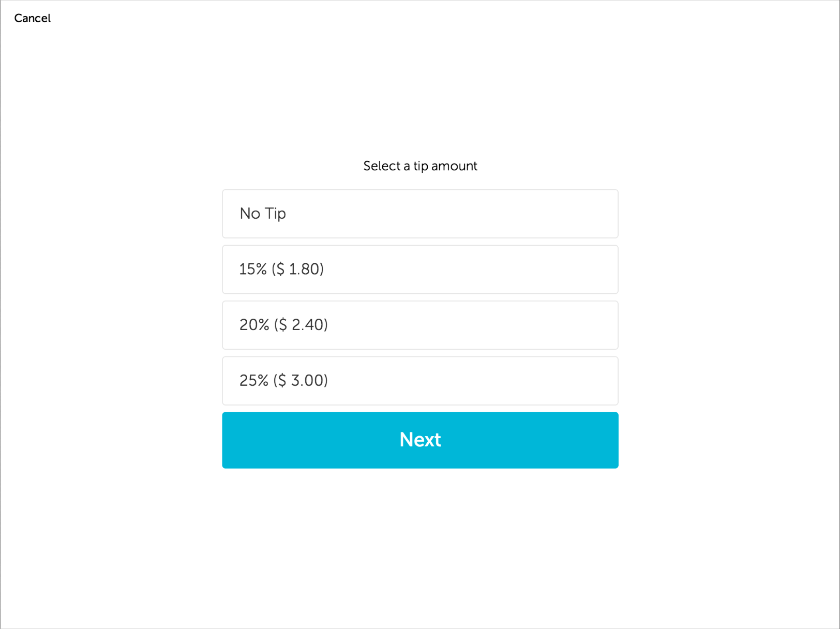Click the Cancel link
The width and height of the screenshot is (840, 629).
[32, 18]
